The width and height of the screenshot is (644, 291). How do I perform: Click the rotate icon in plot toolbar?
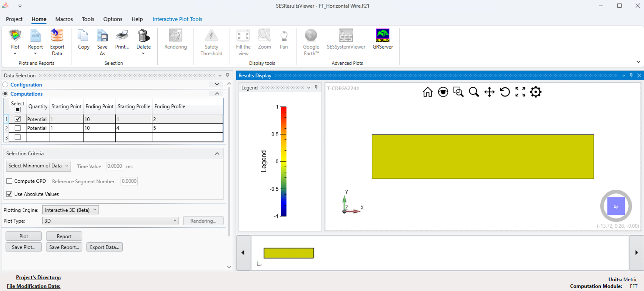point(505,92)
